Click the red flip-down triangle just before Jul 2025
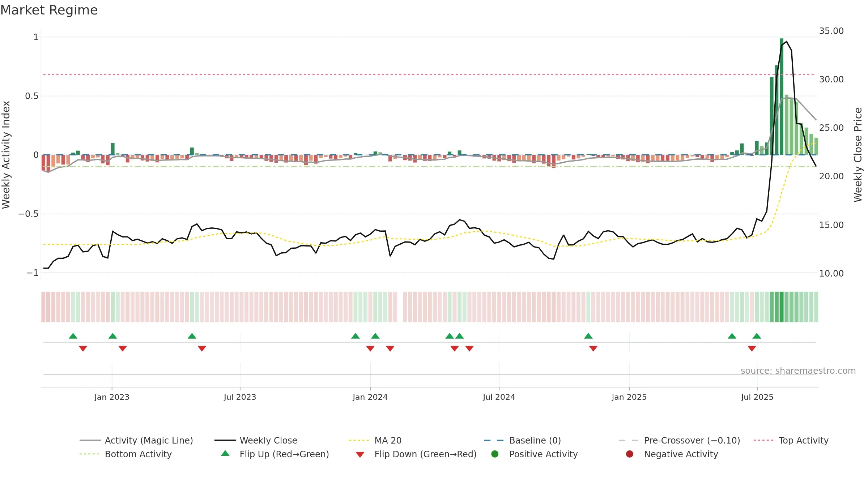The width and height of the screenshot is (868, 488). [752, 348]
